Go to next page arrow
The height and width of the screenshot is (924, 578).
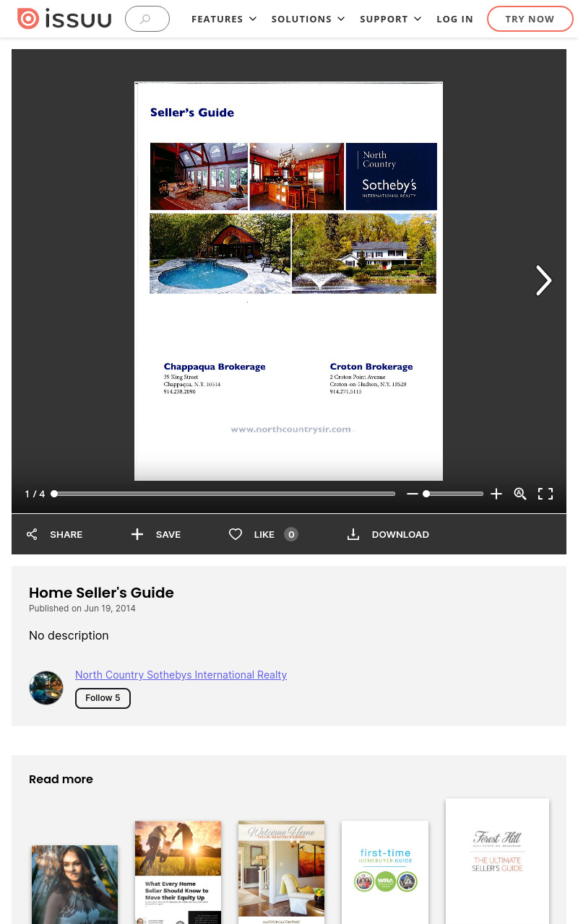[543, 280]
